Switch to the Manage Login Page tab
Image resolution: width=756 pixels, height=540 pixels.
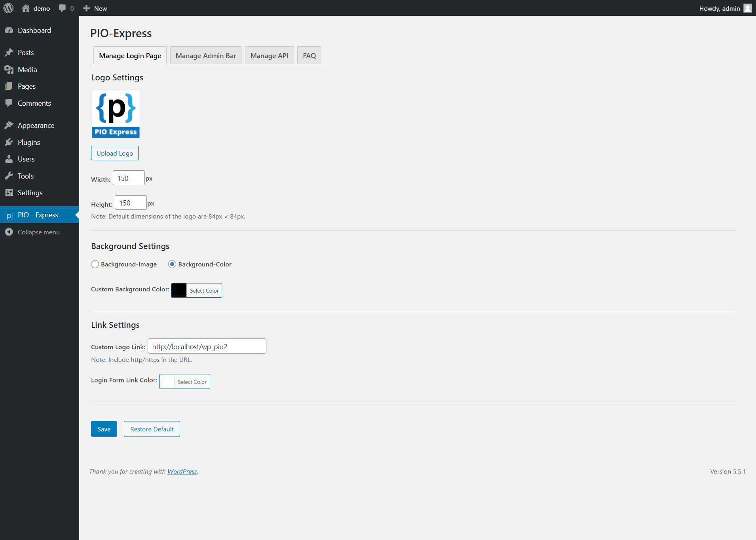pos(130,55)
